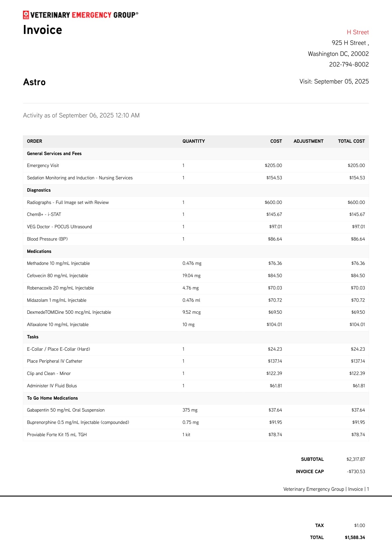The image size is (392, 550).
Task: Select the Place Peripheral IV Catheter row
Action: (55, 361)
